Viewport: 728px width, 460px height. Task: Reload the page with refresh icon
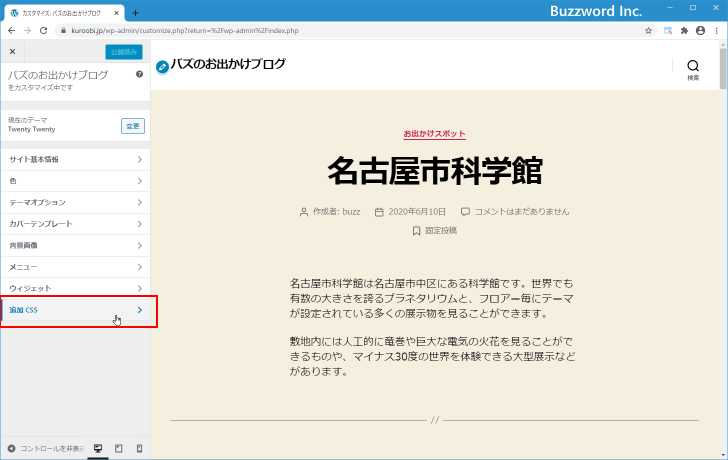click(44, 31)
